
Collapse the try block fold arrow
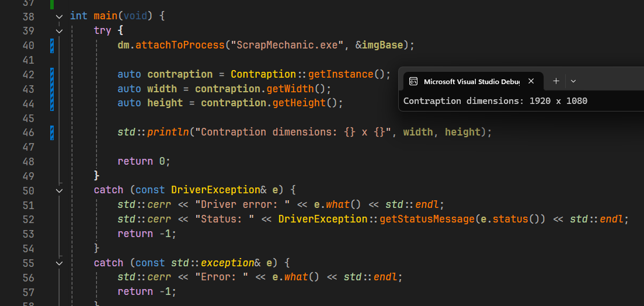tap(59, 30)
